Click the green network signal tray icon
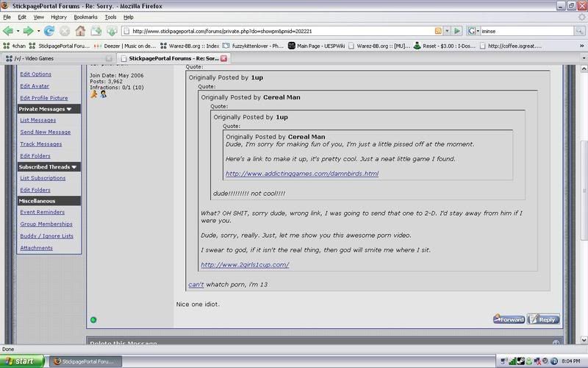Image resolution: width=588 pixels, height=368 pixels. (512, 361)
